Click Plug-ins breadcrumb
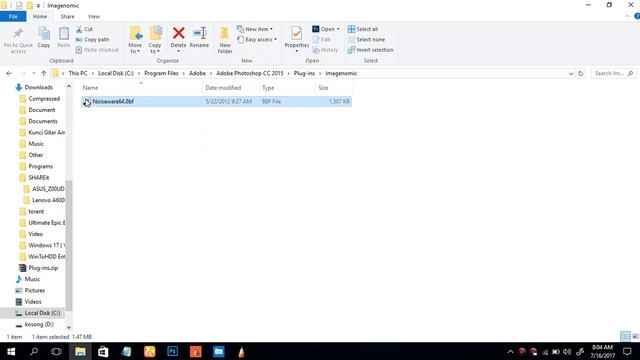This screenshot has height=360, width=640. [x=304, y=73]
